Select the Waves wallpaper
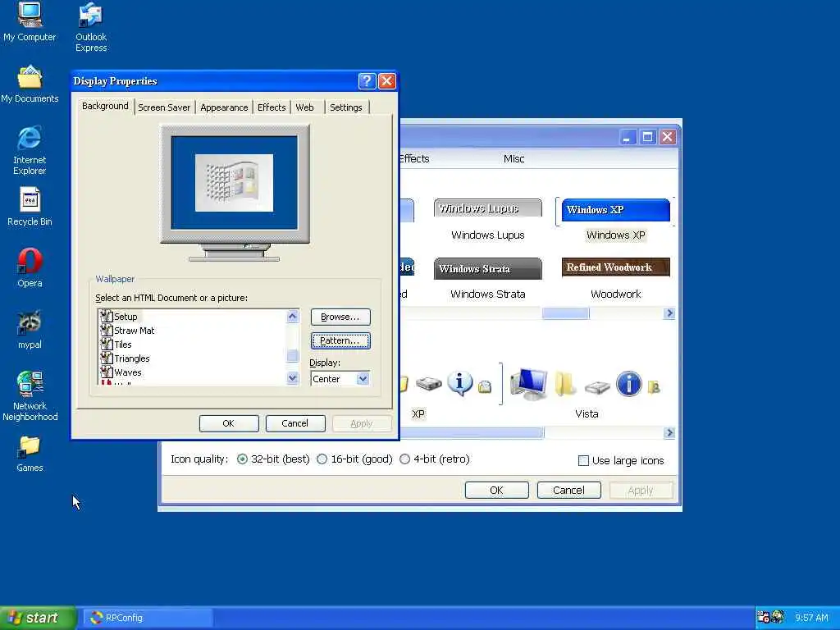The width and height of the screenshot is (840, 630). (121, 372)
